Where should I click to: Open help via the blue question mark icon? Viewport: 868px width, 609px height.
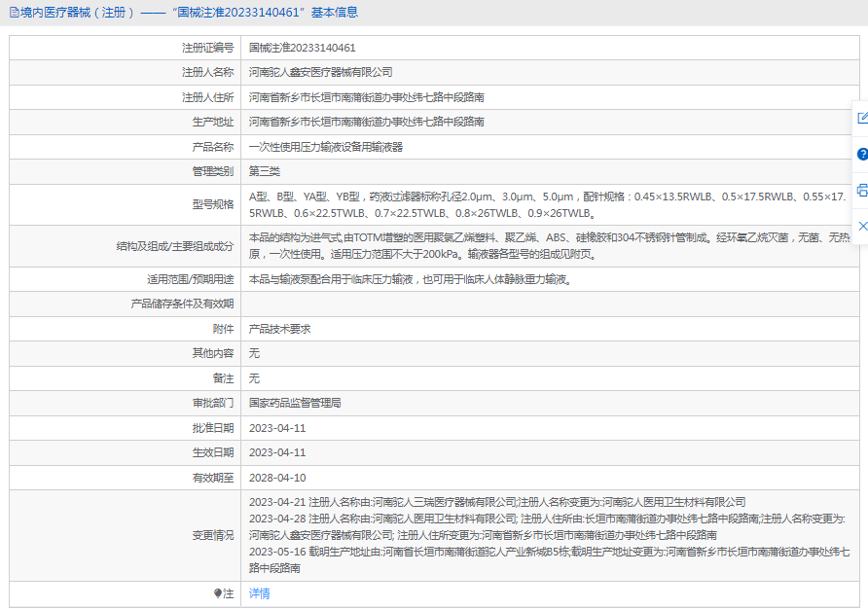point(862,154)
